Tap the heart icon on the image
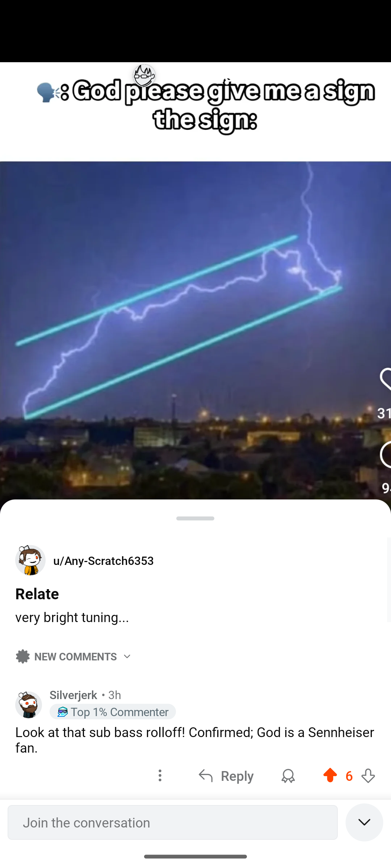This screenshot has width=391, height=868. point(385,379)
